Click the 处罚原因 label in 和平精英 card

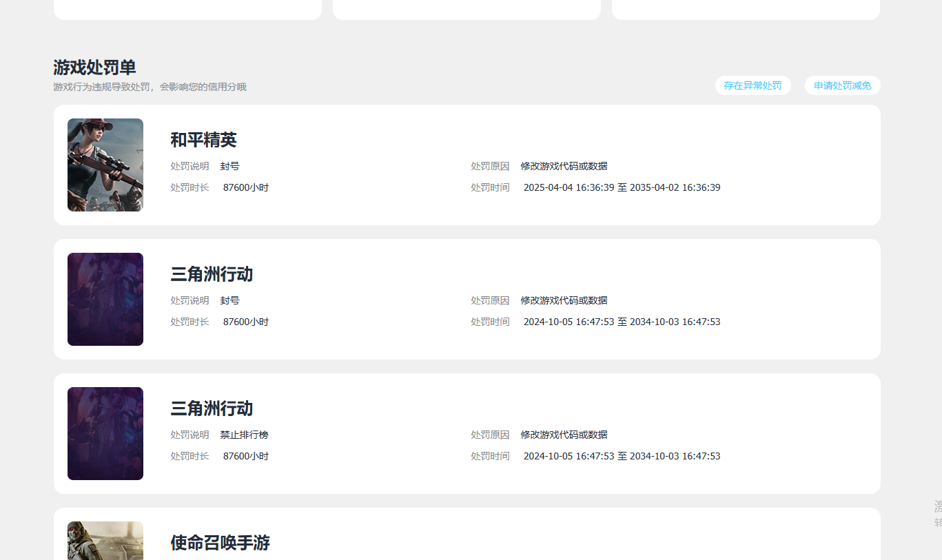pyautogui.click(x=490, y=166)
